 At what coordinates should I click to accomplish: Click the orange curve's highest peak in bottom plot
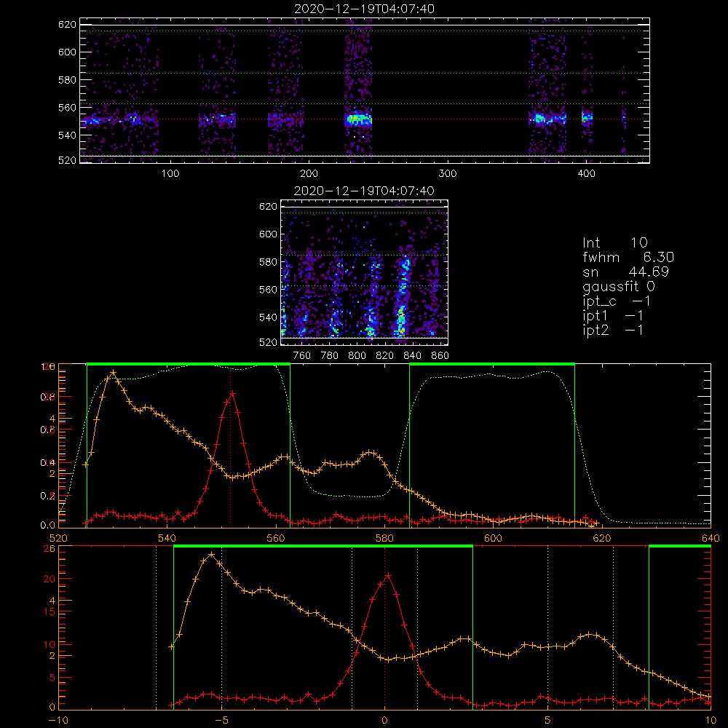(x=212, y=554)
